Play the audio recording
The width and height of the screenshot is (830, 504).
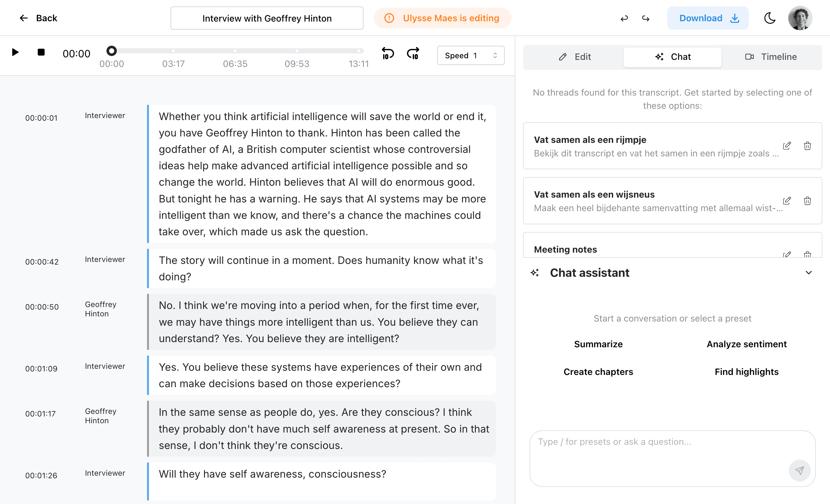15,52
